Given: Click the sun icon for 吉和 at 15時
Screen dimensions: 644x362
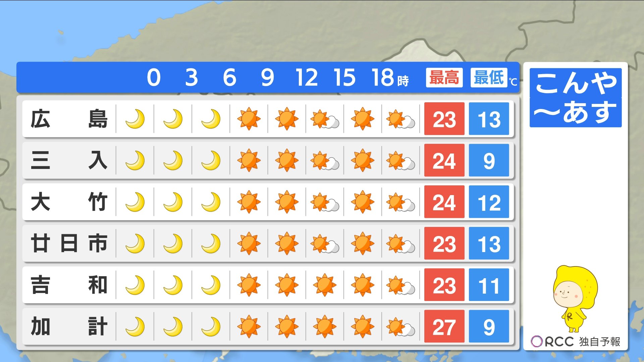Looking at the screenshot, I should tap(324, 285).
